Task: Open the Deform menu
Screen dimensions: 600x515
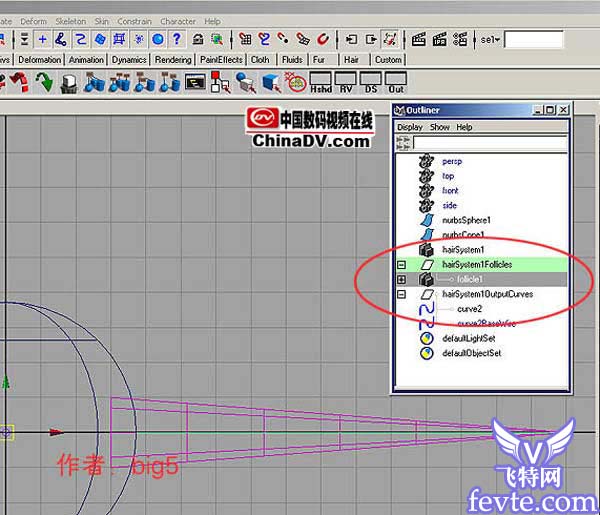Action: (x=33, y=21)
